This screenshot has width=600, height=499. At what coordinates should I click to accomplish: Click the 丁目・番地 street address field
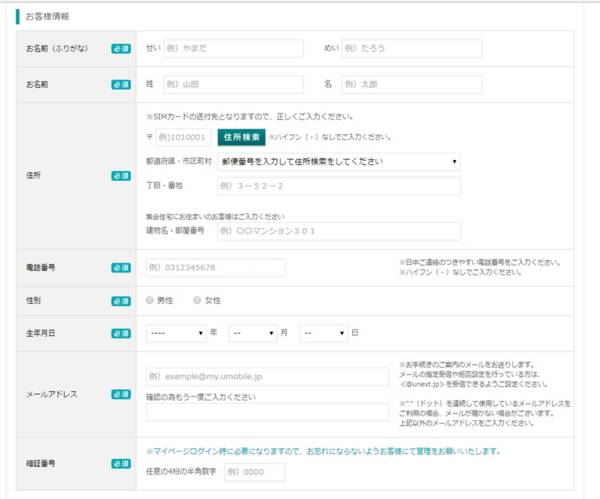coord(339,186)
